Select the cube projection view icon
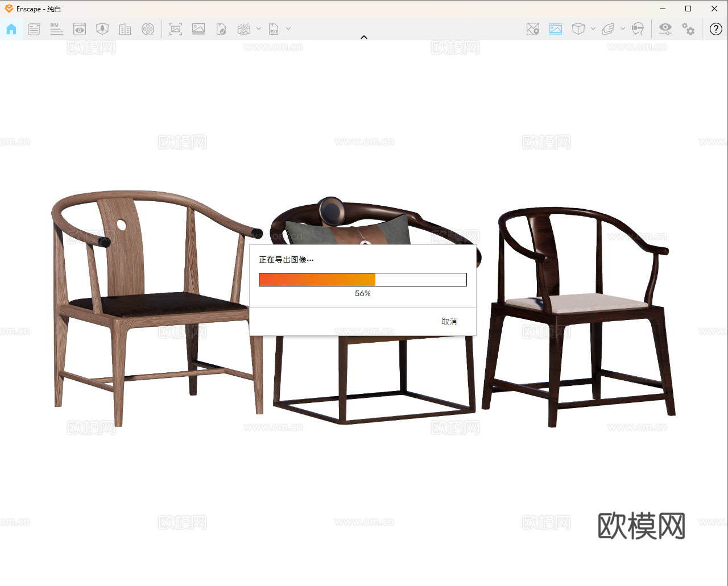This screenshot has height=586, width=728. click(578, 29)
